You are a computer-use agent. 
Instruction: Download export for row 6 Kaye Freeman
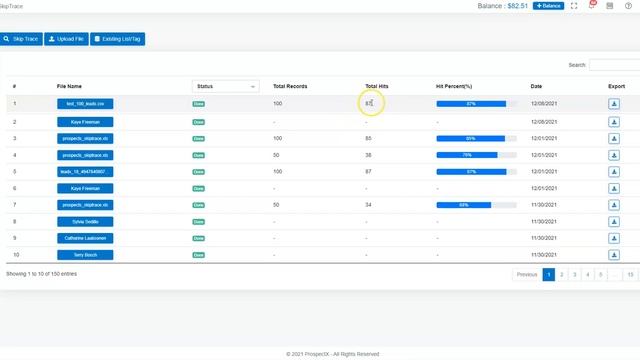(x=614, y=189)
